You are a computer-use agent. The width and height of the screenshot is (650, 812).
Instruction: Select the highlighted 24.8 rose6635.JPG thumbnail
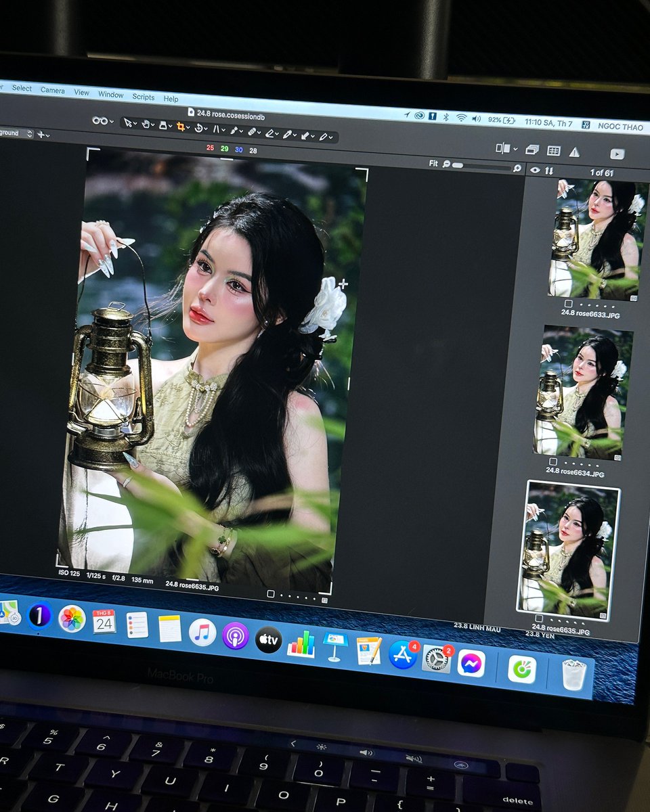tap(569, 549)
